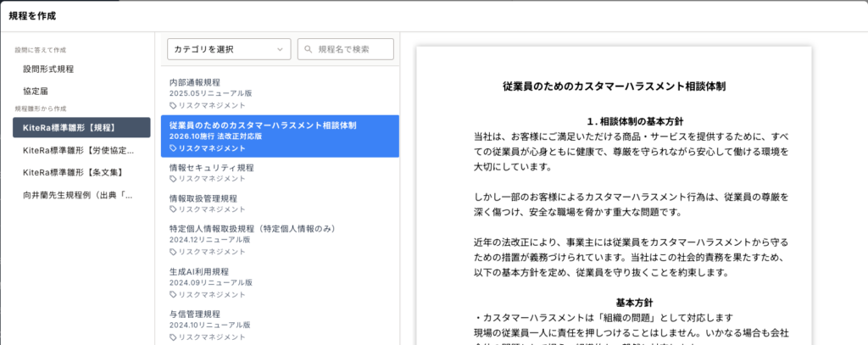Click the tag icon under 特定個人情報取扱規程
This screenshot has width=868, height=345.
coord(174,252)
